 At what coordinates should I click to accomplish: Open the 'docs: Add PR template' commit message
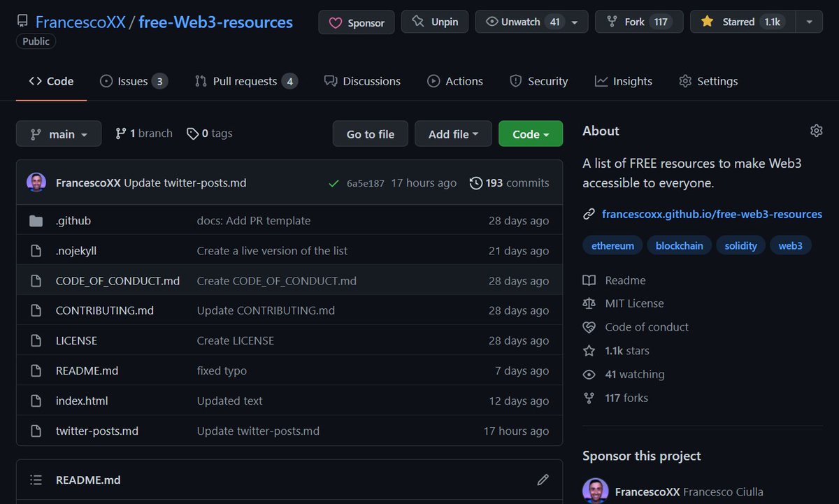254,221
